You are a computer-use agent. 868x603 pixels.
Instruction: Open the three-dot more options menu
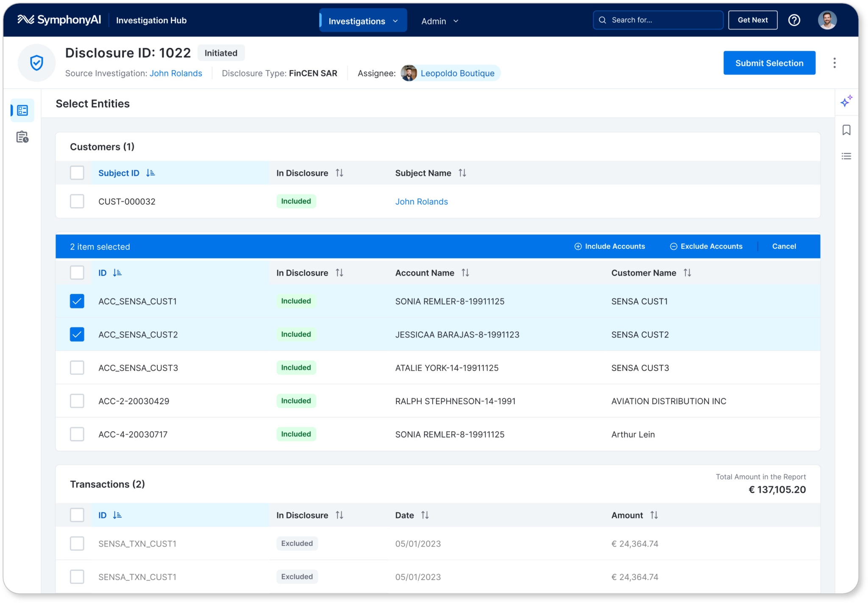point(835,63)
